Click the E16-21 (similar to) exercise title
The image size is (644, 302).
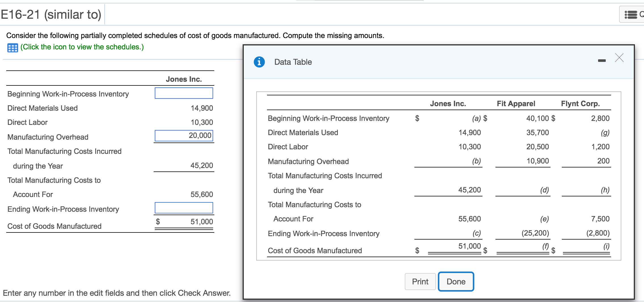click(51, 14)
